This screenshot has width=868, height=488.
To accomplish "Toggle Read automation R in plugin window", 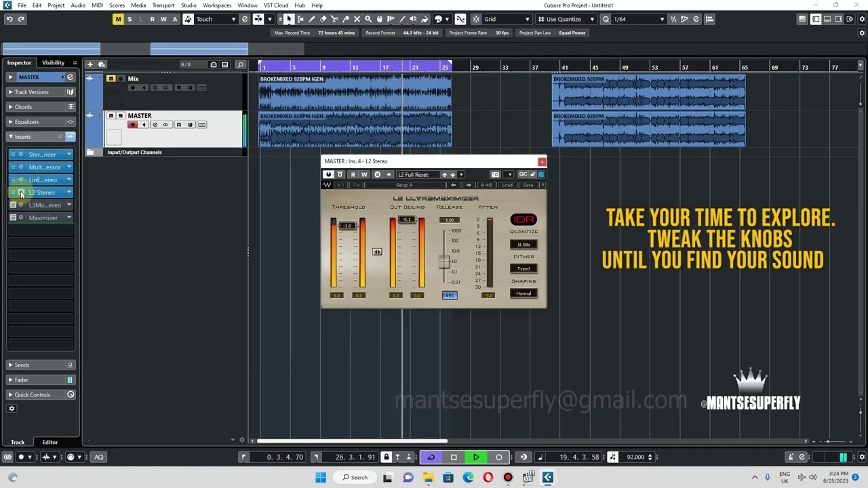I will pos(353,174).
